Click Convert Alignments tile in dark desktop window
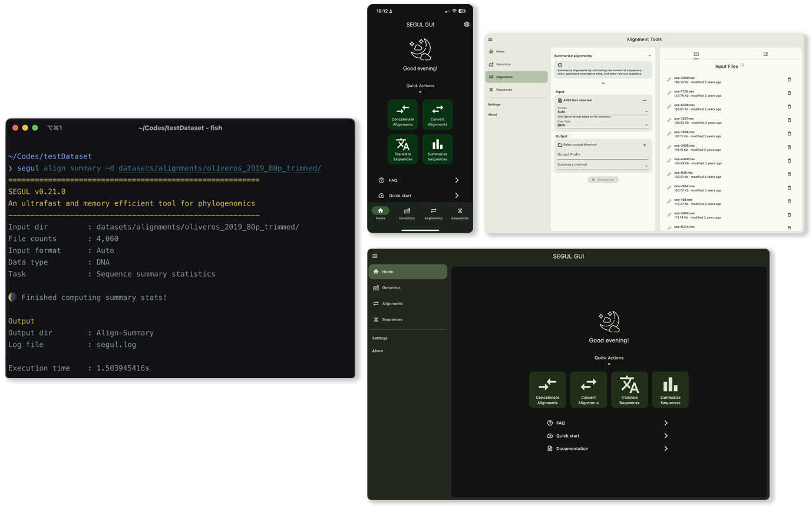812x506 pixels. click(x=589, y=389)
